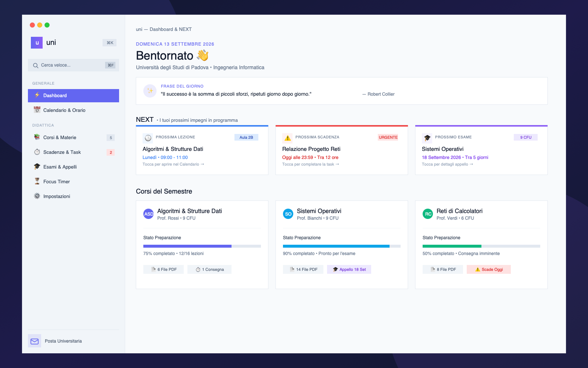Click Tocca per aprire nel Calendario link
588x368 pixels.
[173, 164]
